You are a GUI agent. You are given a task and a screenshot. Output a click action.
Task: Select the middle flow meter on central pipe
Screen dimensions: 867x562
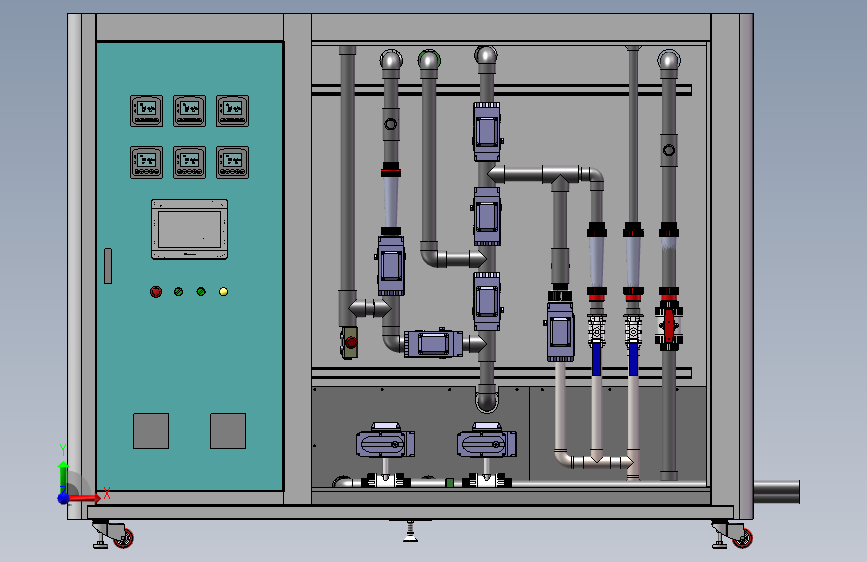[487, 216]
